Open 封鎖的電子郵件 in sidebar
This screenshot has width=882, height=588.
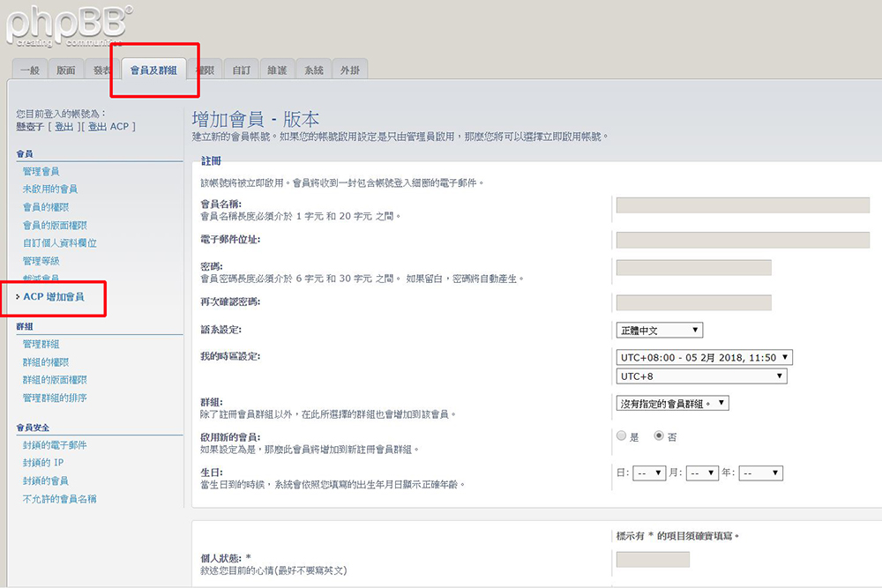point(55,445)
